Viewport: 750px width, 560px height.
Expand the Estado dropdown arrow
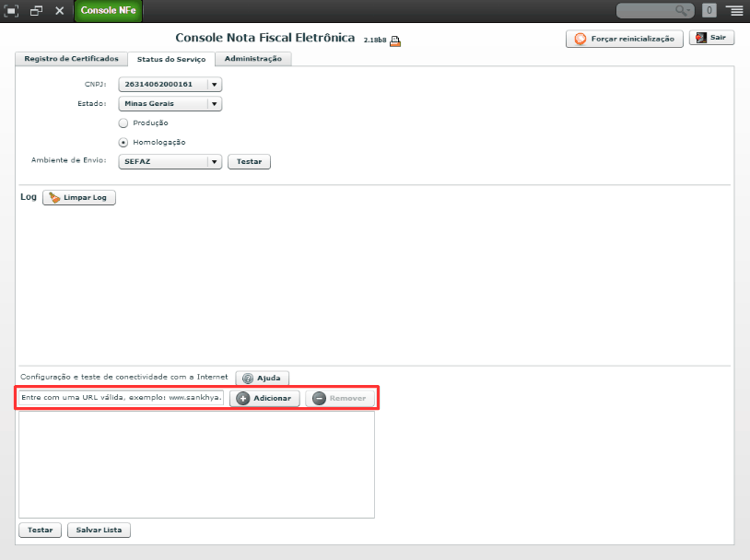(215, 104)
